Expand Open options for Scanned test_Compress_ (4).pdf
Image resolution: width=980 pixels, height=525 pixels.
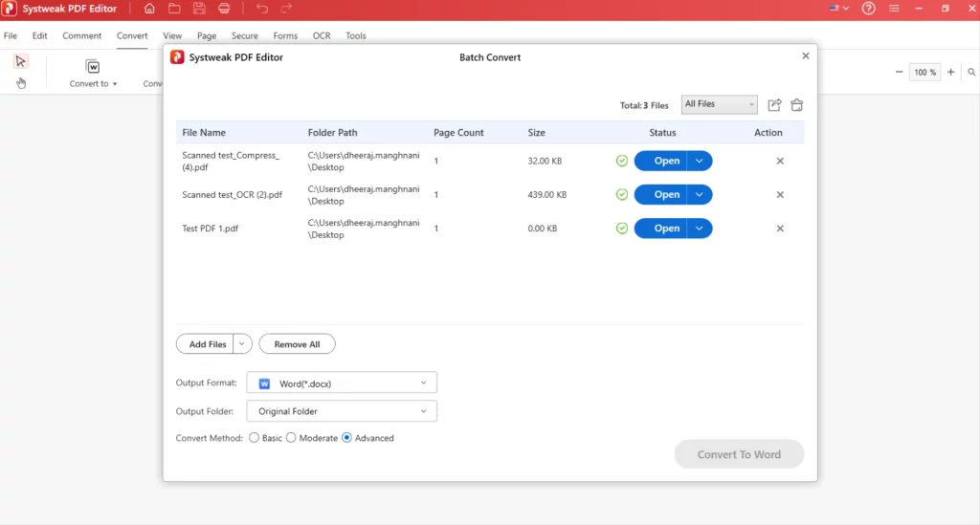pyautogui.click(x=700, y=161)
